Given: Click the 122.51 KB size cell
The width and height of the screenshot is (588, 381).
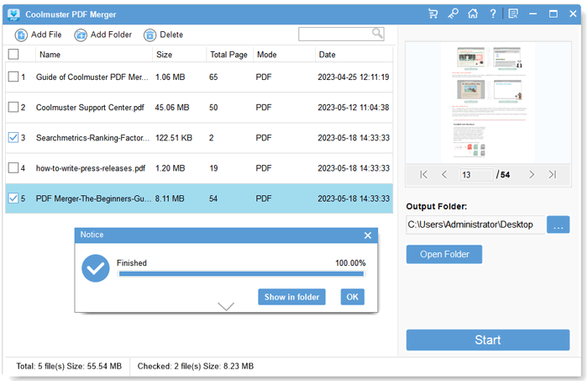Looking at the screenshot, I should (174, 138).
